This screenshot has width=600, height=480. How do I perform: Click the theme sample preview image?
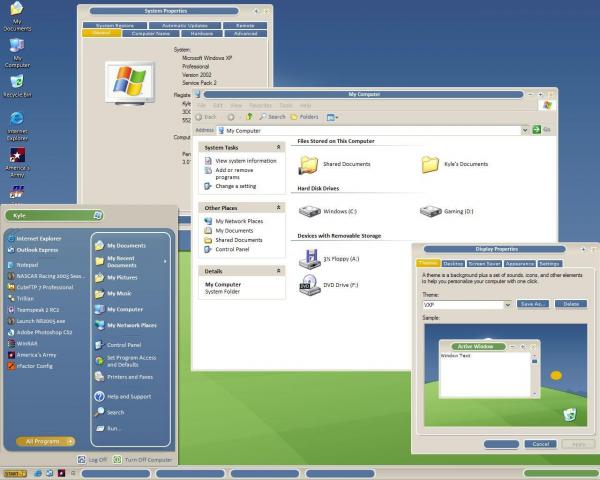pos(505,375)
